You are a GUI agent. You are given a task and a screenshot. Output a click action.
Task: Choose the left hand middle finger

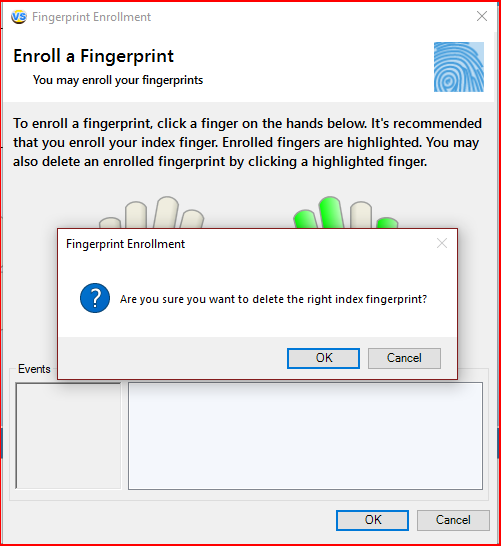coord(166,212)
